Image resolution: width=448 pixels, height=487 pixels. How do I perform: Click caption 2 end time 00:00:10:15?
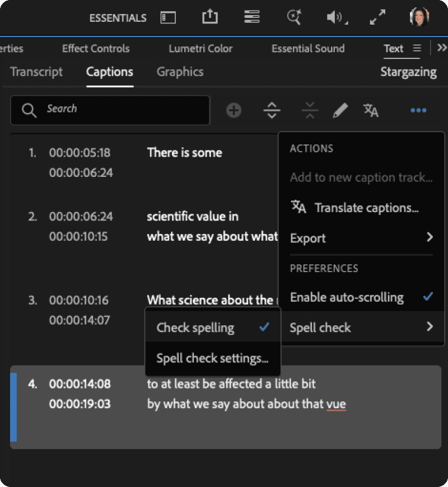click(78, 237)
